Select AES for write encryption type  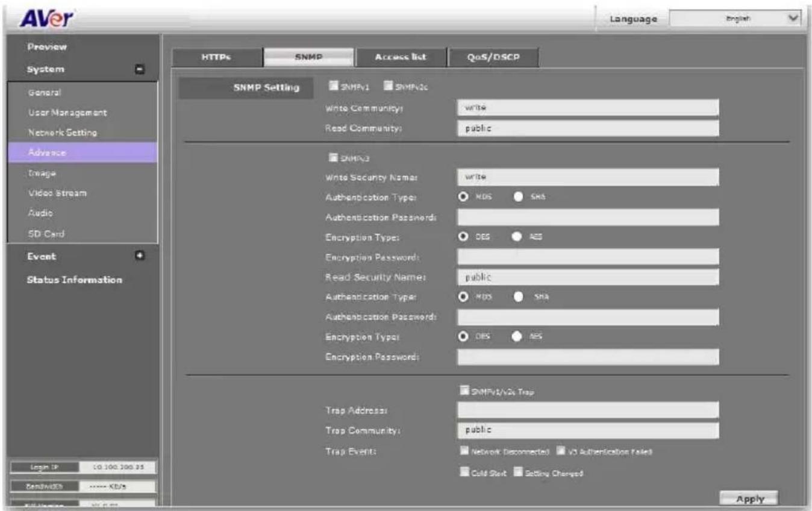[x=517, y=237]
